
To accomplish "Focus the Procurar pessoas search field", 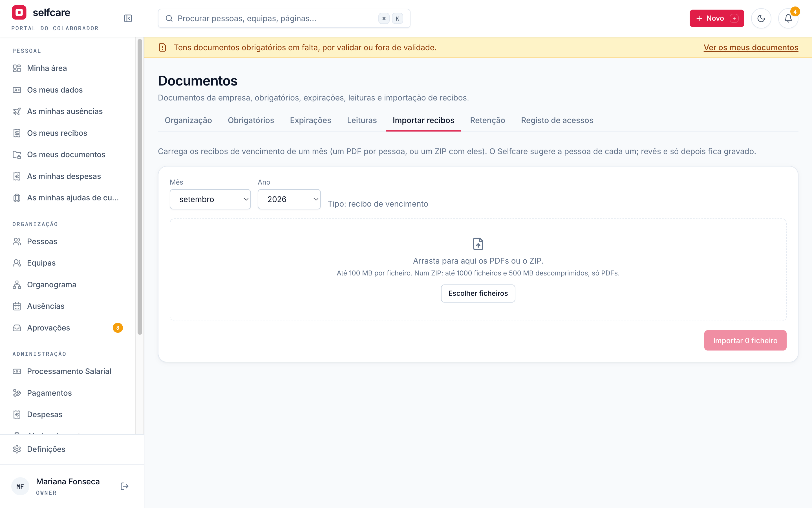I will pos(284,18).
